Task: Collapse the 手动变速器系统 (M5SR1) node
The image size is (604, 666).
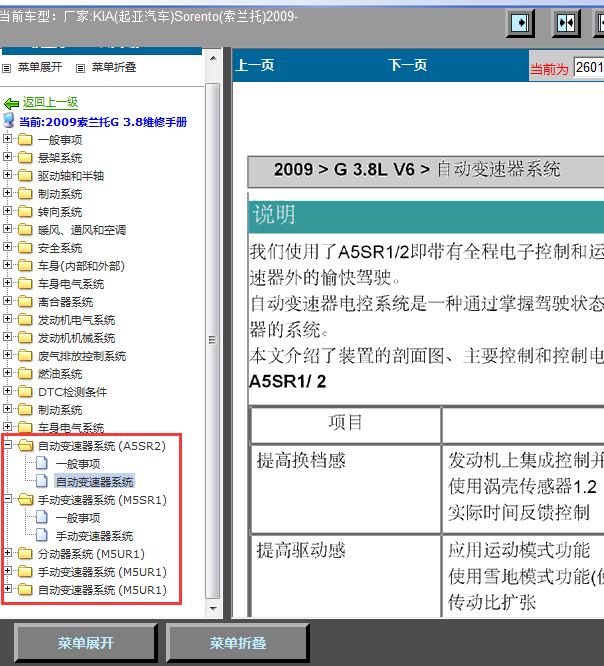Action: (7, 499)
